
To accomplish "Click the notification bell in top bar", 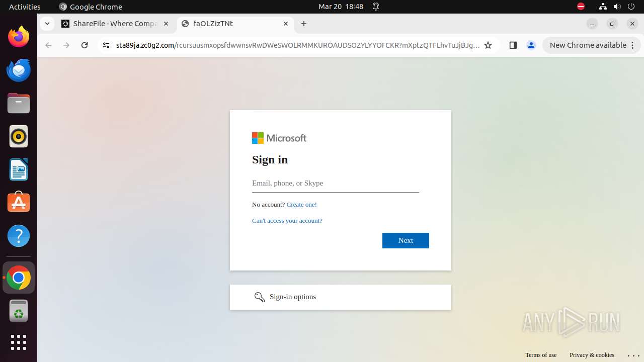I will point(376,7).
